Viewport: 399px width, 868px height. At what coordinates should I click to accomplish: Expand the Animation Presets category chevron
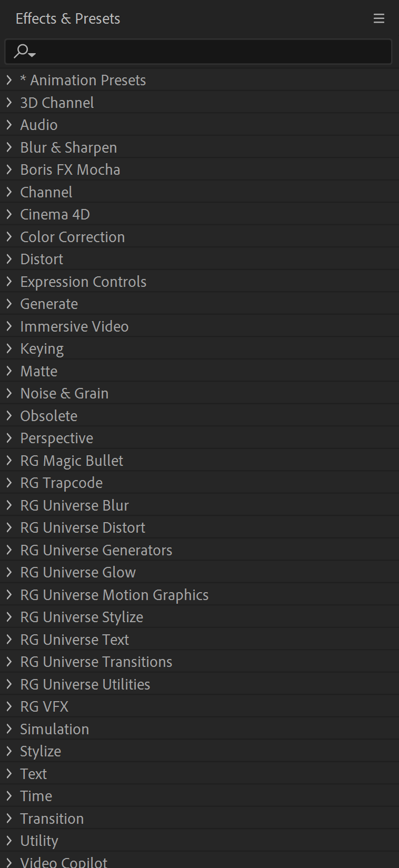(9, 80)
